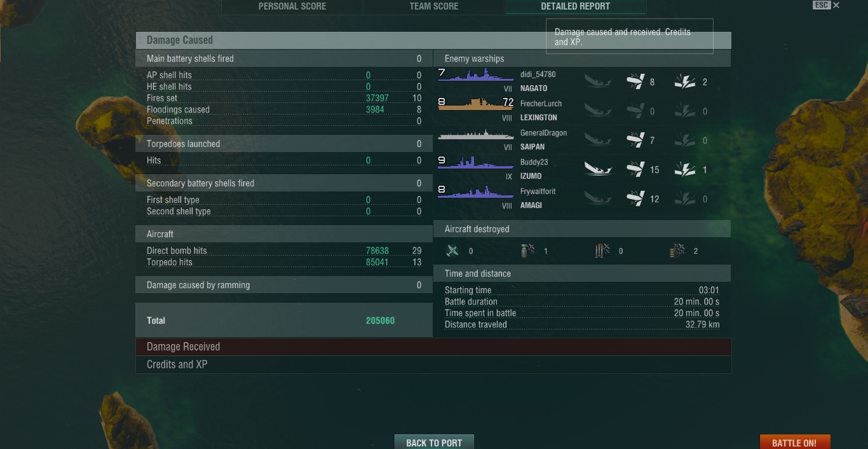Switch to the Personal Score tab
The image size is (868, 449).
click(292, 6)
